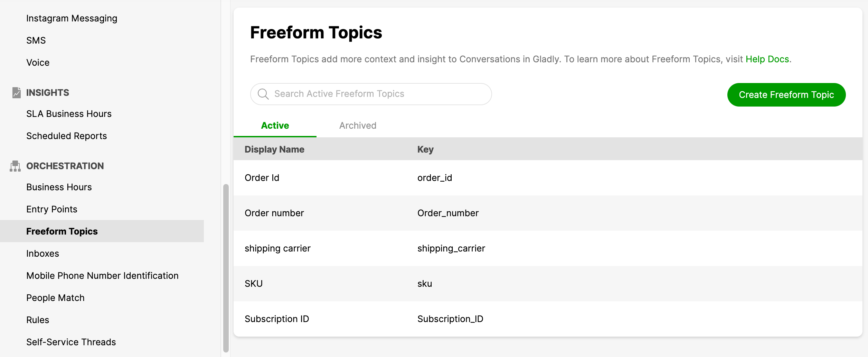Screen dimensions: 868x357
Task: Switch to the Archived tab
Action: 358,126
